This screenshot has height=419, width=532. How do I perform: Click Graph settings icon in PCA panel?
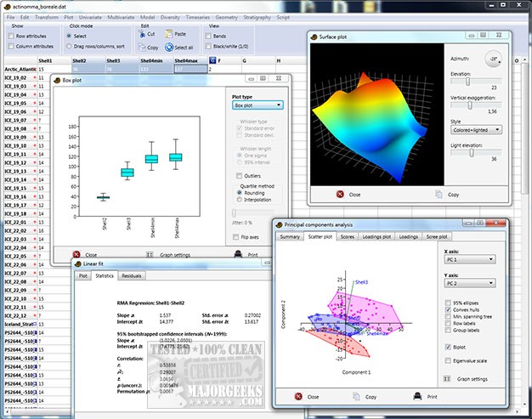447,378
